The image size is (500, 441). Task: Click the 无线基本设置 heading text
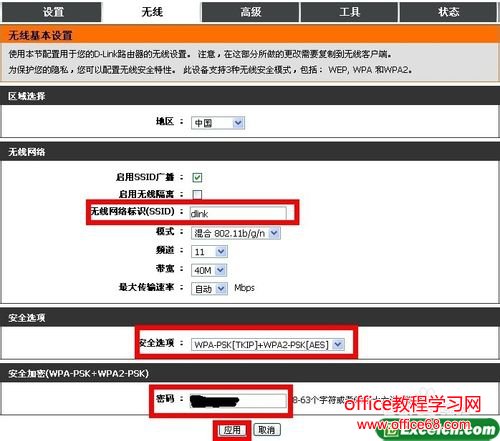click(x=40, y=35)
